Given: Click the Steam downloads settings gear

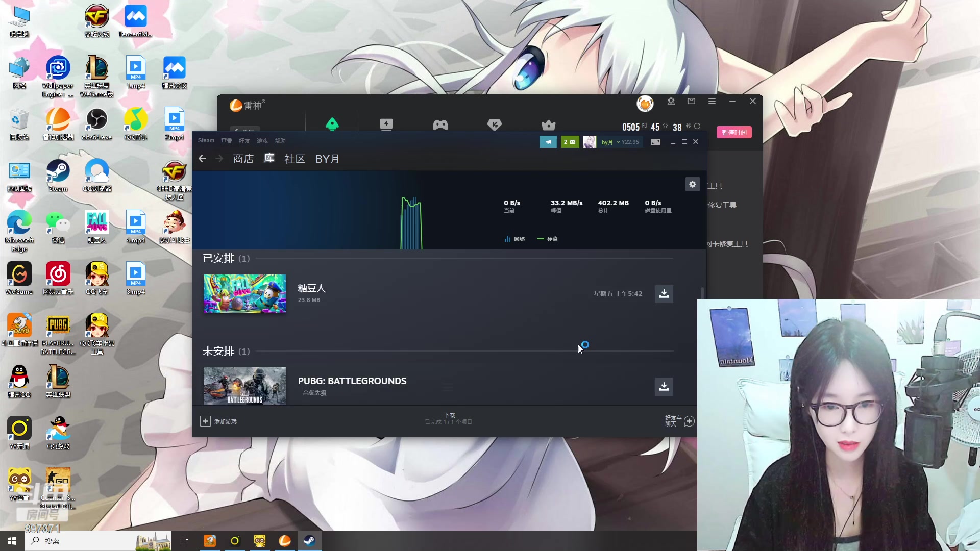Looking at the screenshot, I should [x=692, y=184].
